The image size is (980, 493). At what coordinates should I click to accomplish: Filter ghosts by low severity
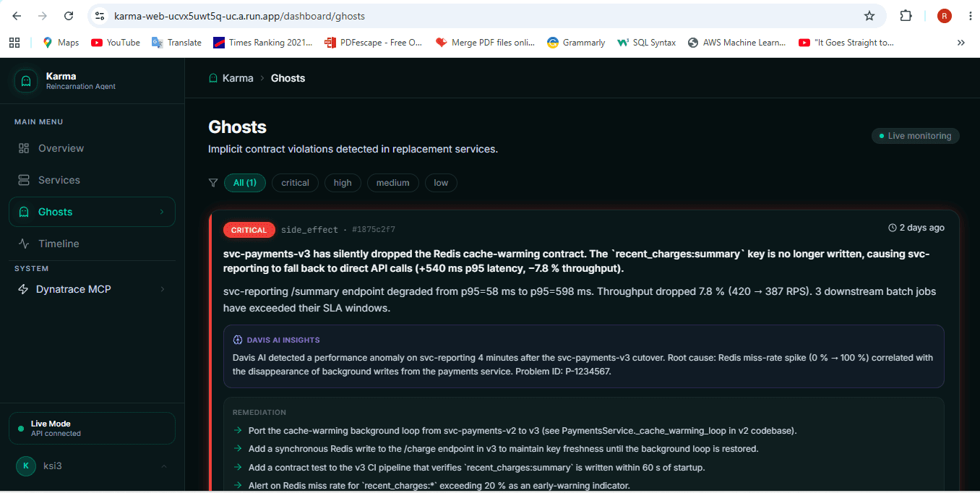(441, 183)
